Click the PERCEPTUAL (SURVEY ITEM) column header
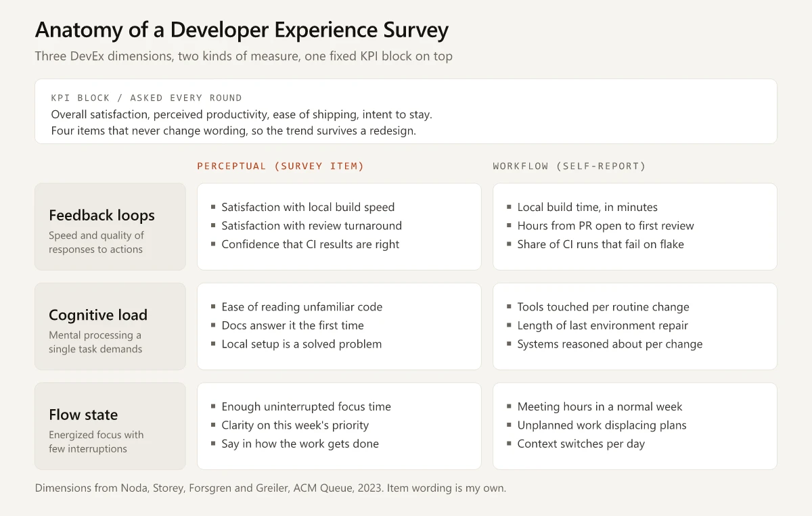The height and width of the screenshot is (516, 812). (x=281, y=166)
